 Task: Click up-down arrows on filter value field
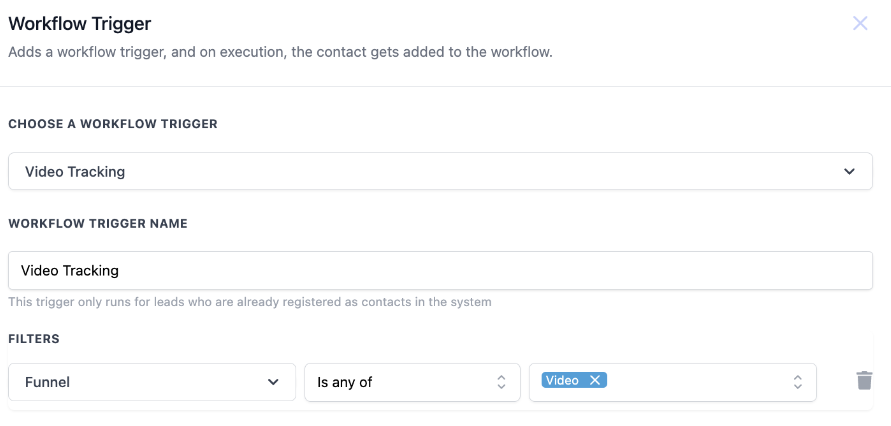[x=797, y=382]
